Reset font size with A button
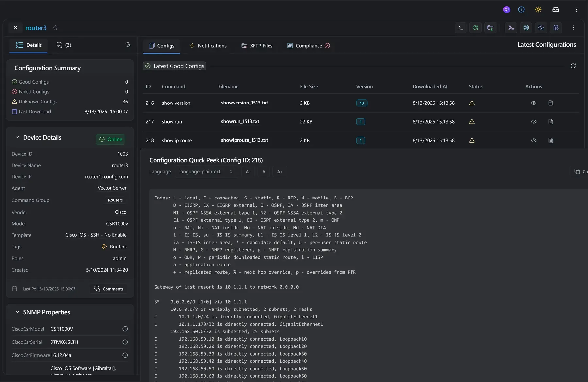588x382 pixels. (x=264, y=172)
